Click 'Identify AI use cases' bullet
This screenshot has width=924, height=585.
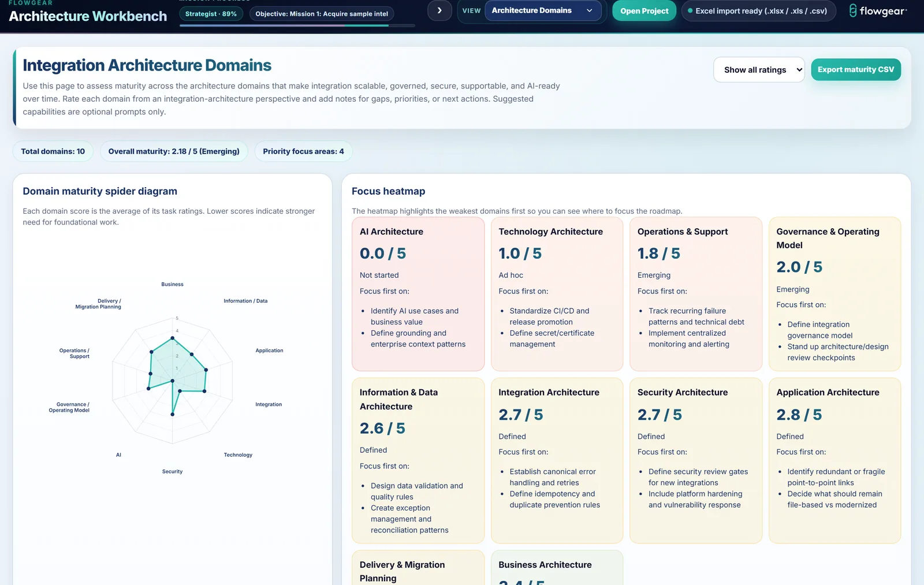[415, 316]
